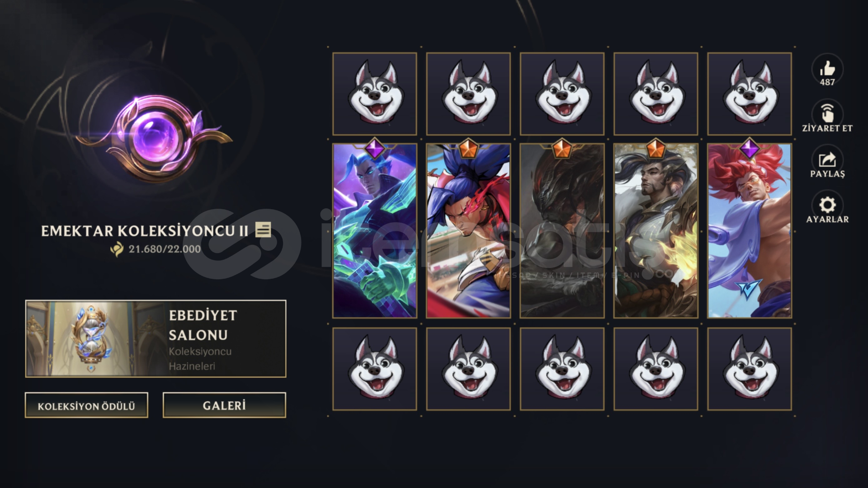Select the first husky emote in top row
This screenshot has height=488, width=868.
[375, 94]
